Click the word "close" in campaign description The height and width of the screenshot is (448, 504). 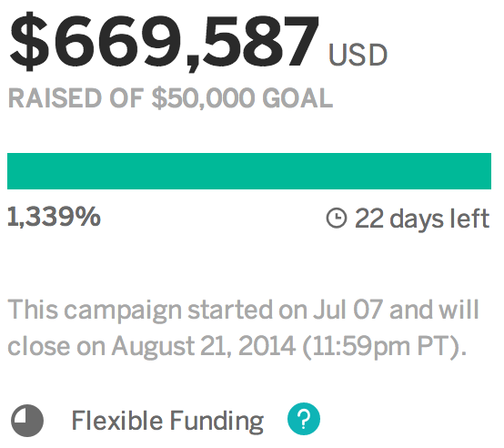pos(38,346)
